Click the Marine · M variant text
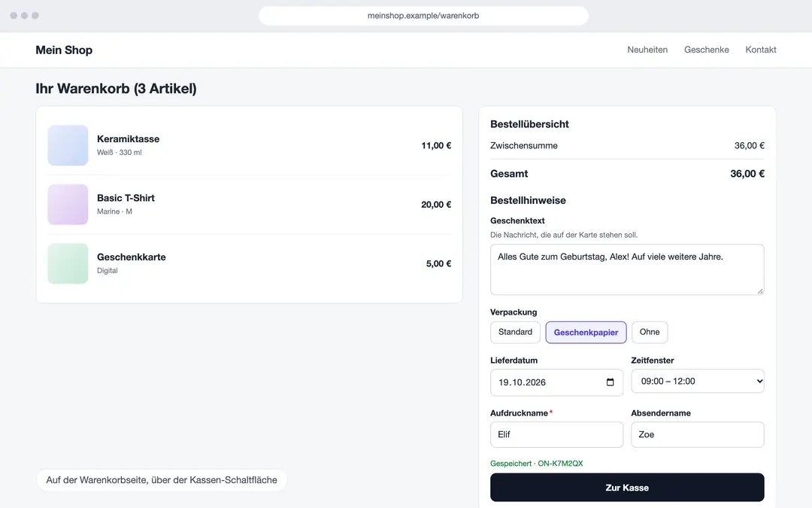 pyautogui.click(x=114, y=211)
